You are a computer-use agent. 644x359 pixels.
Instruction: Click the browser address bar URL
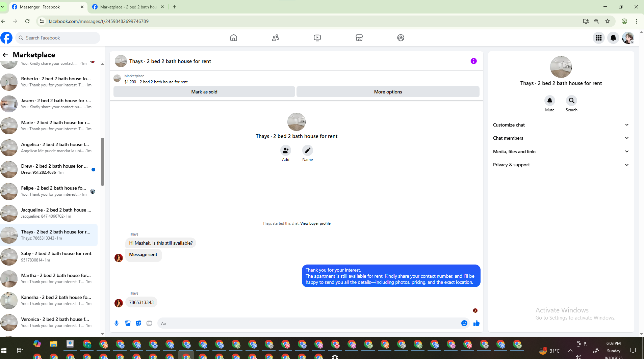[98, 21]
